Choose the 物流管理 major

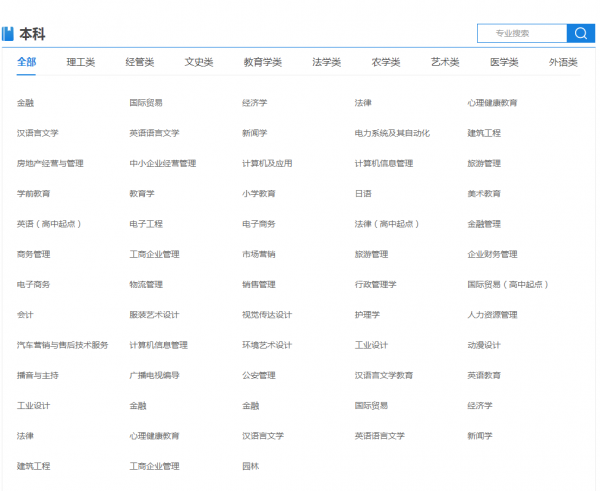pos(146,284)
